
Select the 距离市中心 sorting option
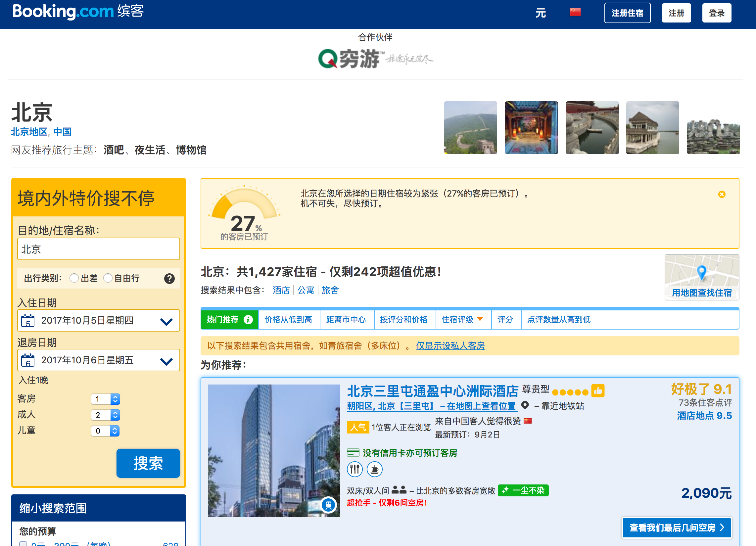pyautogui.click(x=347, y=319)
